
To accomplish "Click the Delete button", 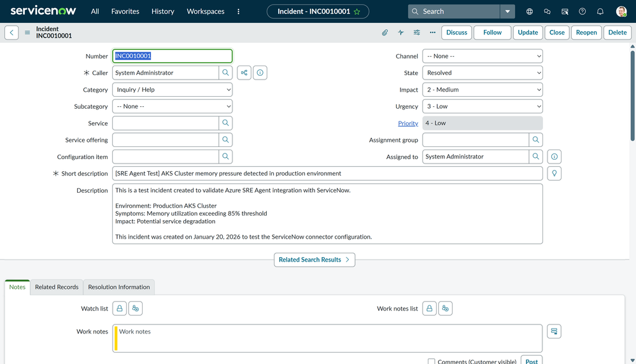I will click(x=618, y=32).
